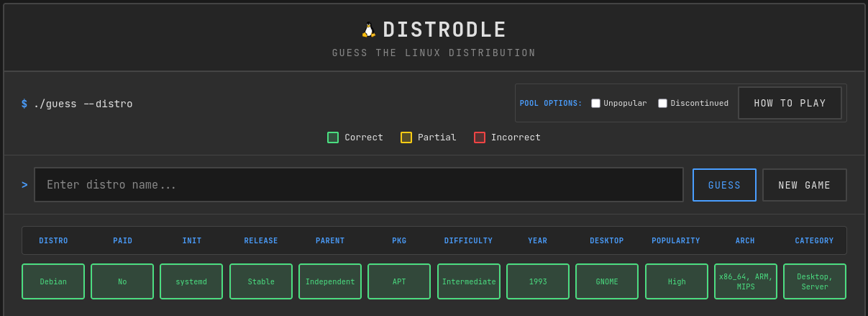Click the yellow Partial legend swatch
Viewport: 868px width, 316px height.
pos(406,137)
